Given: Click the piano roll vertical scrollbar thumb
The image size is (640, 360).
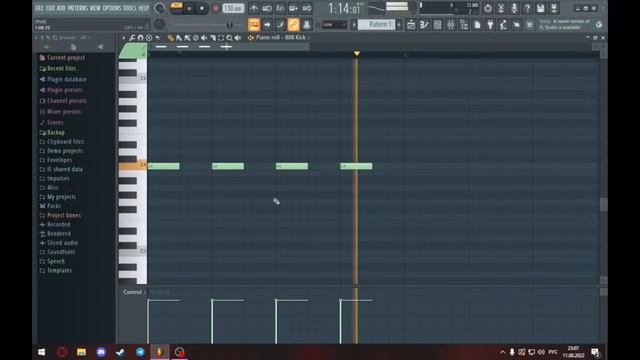Looking at the screenshot, I should (x=603, y=204).
